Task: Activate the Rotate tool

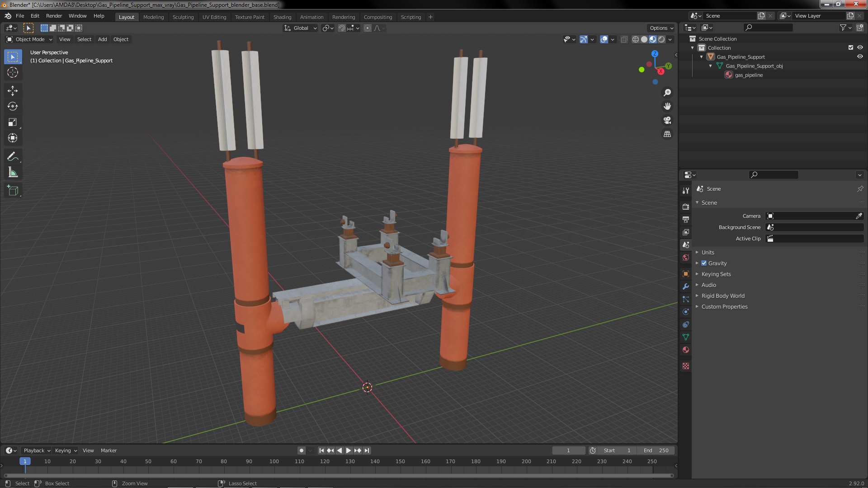Action: [x=13, y=107]
